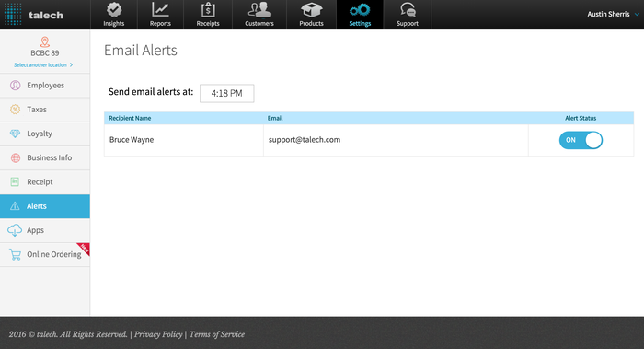Open Reports via the chart icon
The height and width of the screenshot is (349, 644).
click(x=160, y=9)
